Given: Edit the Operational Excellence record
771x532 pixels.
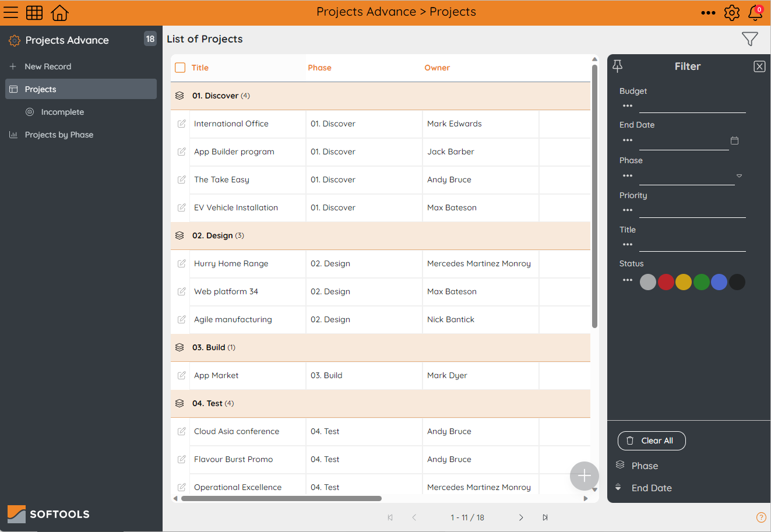Looking at the screenshot, I should pyautogui.click(x=181, y=487).
